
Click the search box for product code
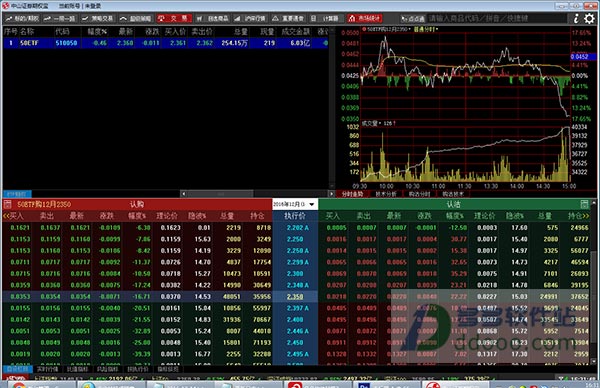496,18
